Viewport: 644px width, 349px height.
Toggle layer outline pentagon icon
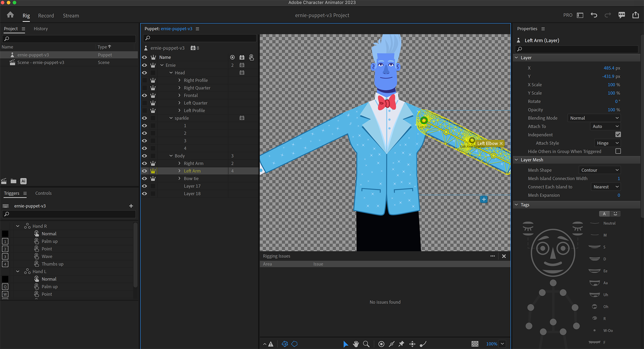[x=294, y=344]
